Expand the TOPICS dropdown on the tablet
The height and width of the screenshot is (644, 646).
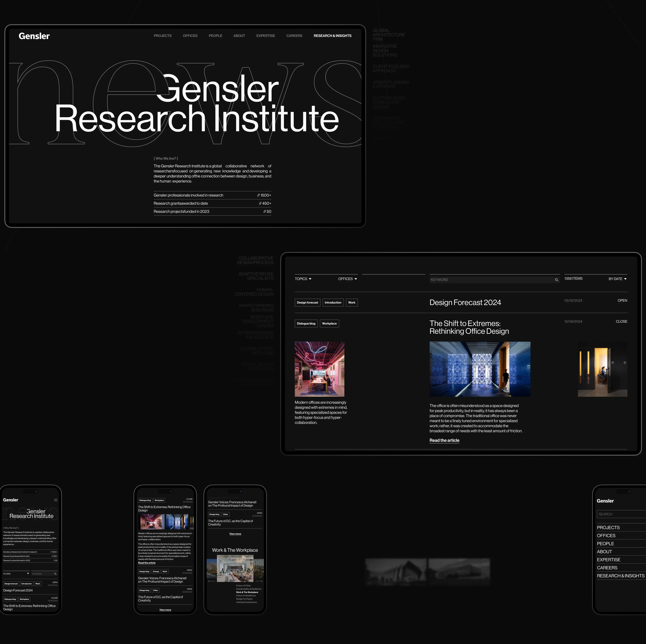(303, 279)
